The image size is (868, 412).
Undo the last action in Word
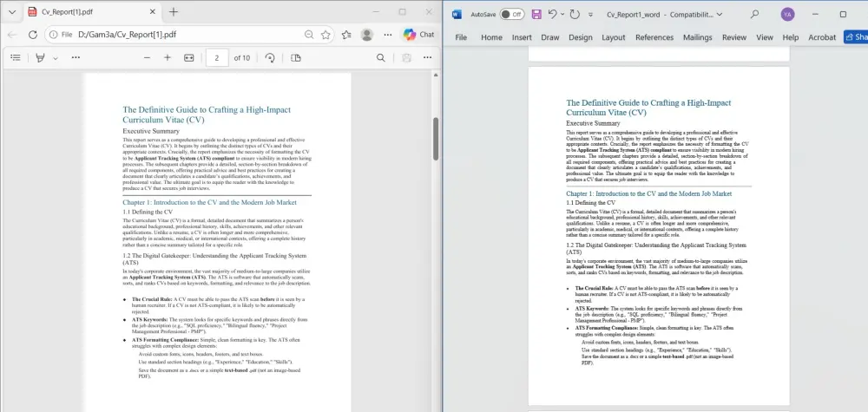click(552, 15)
